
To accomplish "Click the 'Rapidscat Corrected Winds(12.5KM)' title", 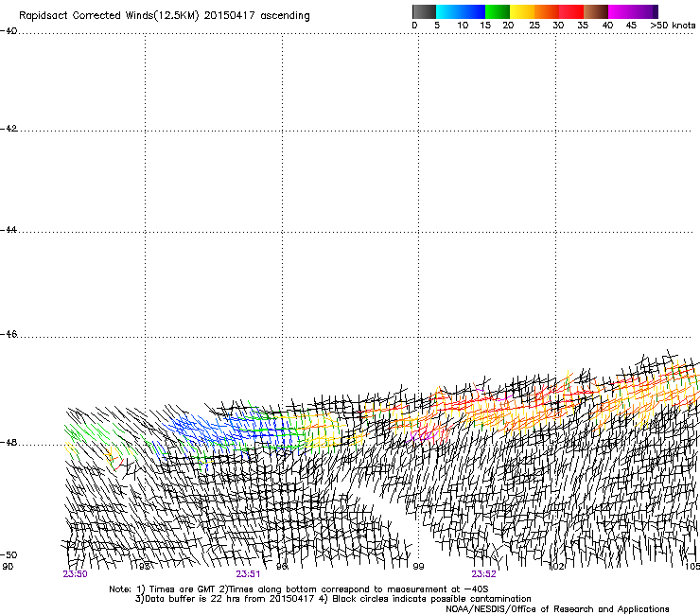I will (x=109, y=16).
